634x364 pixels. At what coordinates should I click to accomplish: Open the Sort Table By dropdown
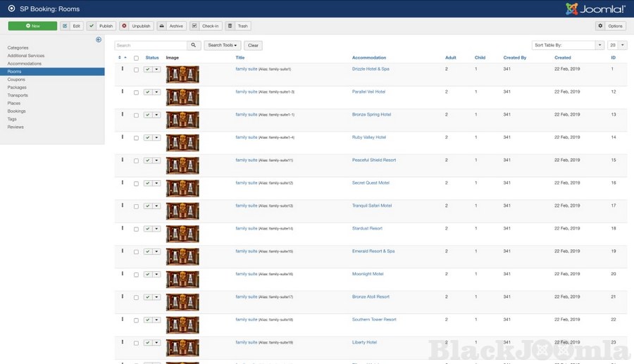tap(568, 45)
